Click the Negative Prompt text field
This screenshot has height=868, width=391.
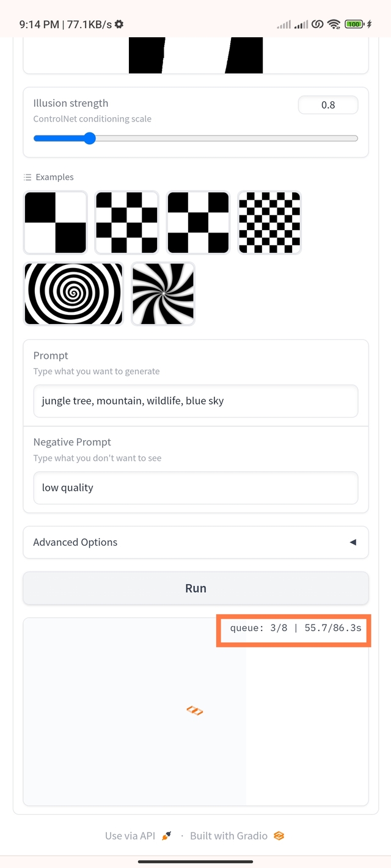(x=195, y=488)
